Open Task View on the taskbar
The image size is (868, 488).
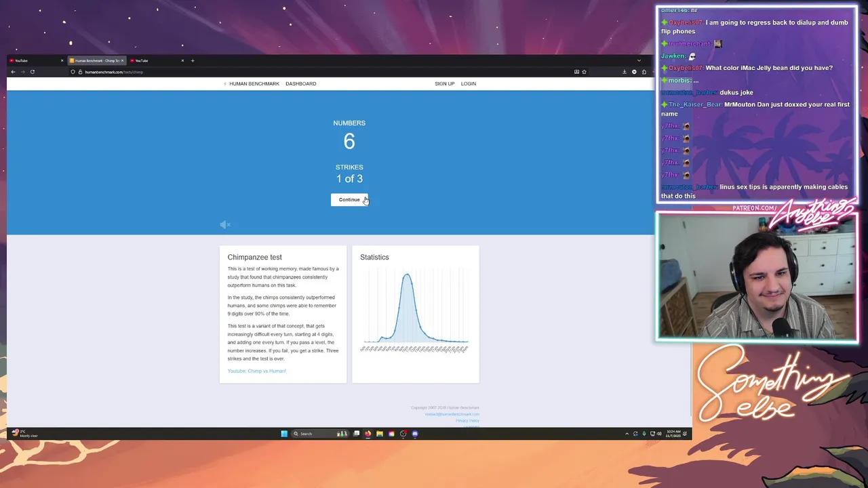pos(356,434)
